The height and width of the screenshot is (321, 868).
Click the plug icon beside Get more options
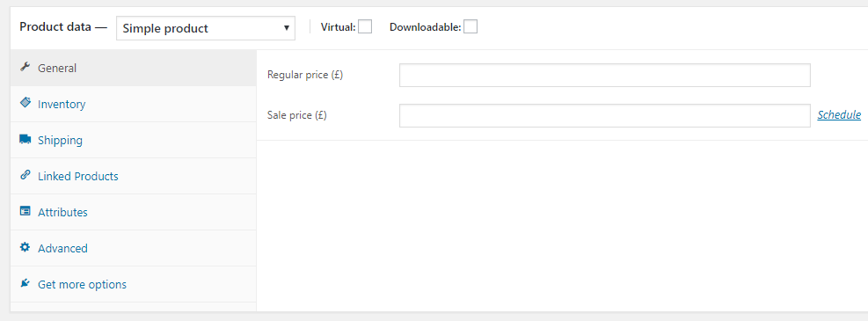(x=25, y=283)
